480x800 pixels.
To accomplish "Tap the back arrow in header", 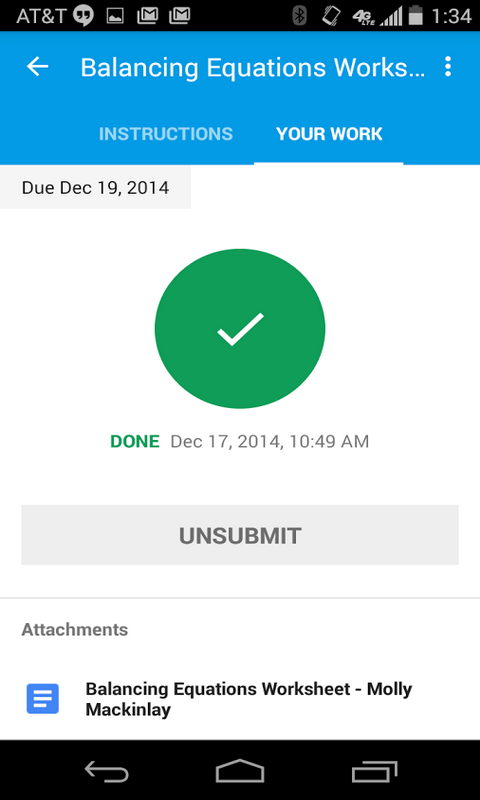I will coord(38,67).
